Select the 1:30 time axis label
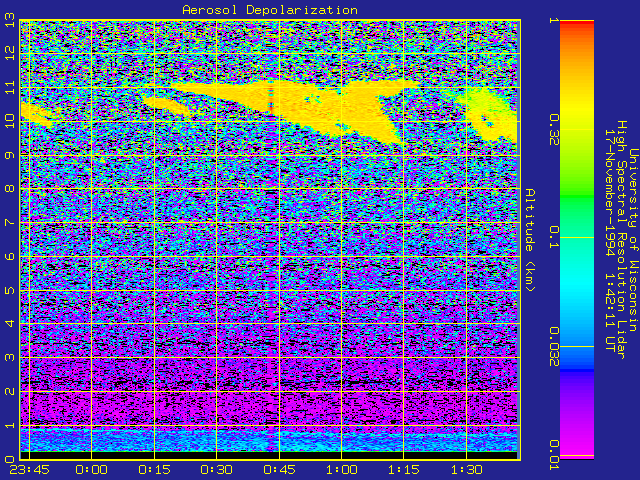The width and height of the screenshot is (640, 480). 467,470
